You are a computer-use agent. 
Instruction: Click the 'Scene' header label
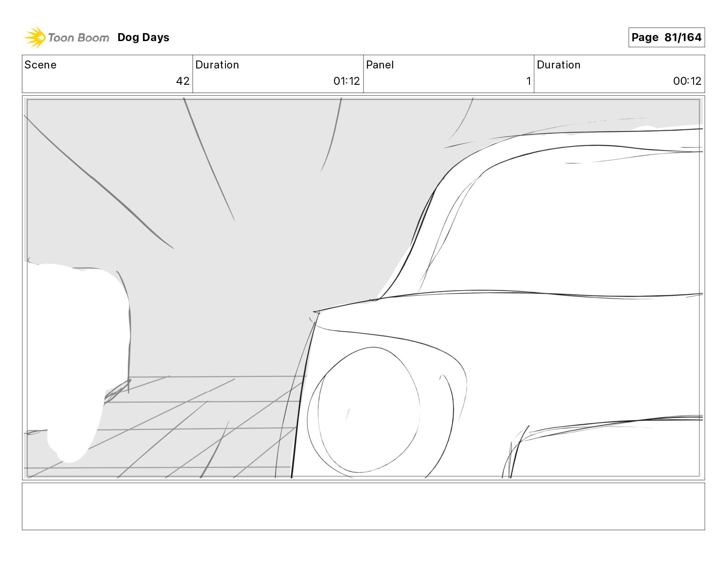pos(41,65)
